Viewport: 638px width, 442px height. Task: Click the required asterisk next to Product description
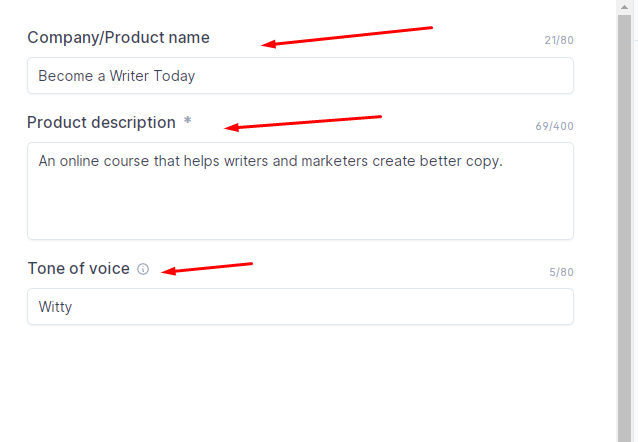[187, 122]
